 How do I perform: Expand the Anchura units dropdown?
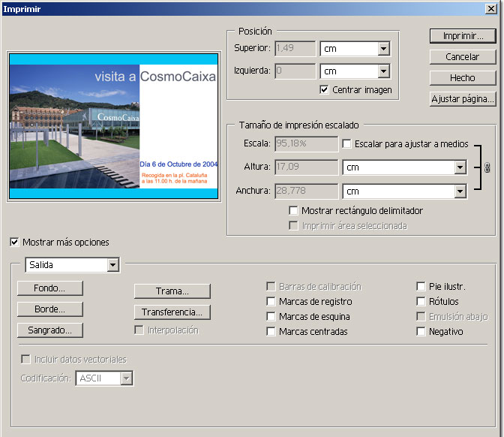point(460,191)
